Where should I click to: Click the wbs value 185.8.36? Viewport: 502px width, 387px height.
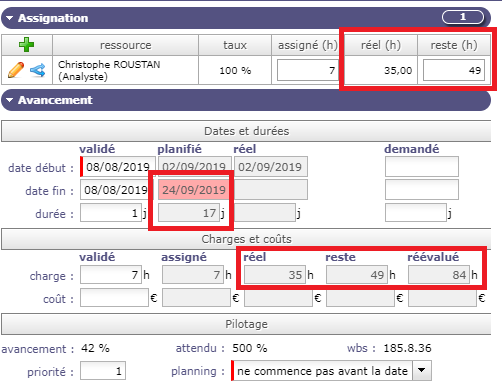407,348
